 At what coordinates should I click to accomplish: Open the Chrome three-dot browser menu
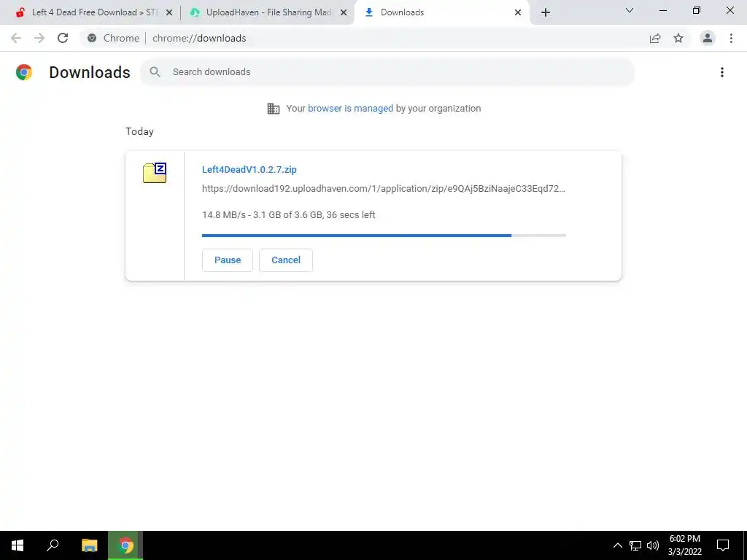731,38
